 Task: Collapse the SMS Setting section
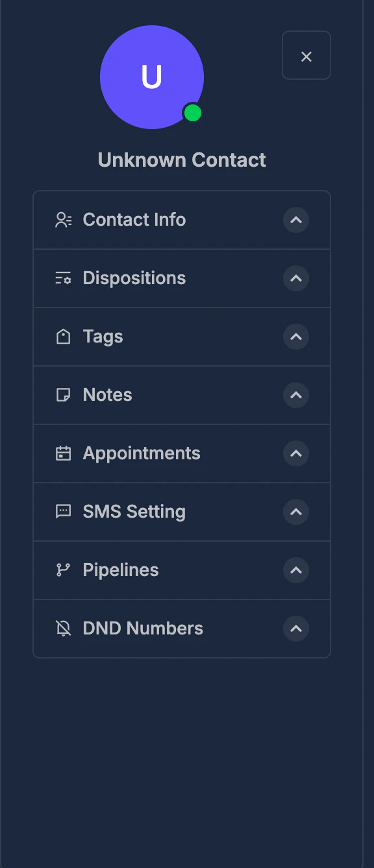[x=295, y=512]
